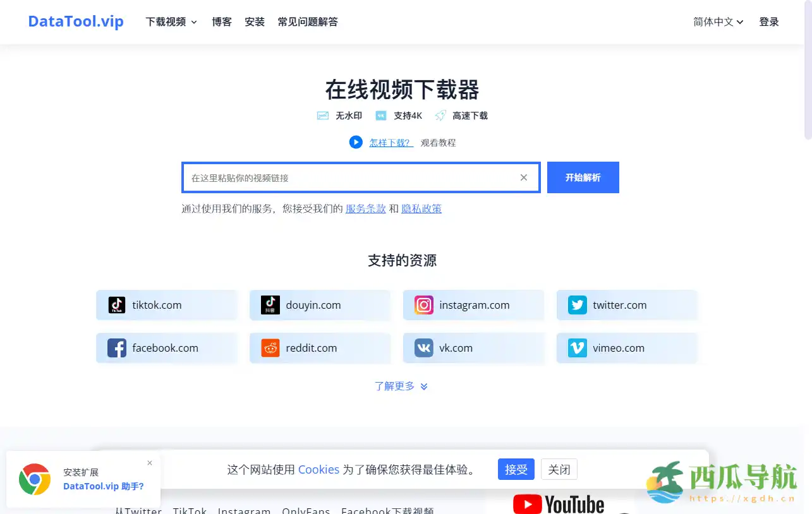
Task: Open the 简体中文 language selector
Action: pos(718,22)
